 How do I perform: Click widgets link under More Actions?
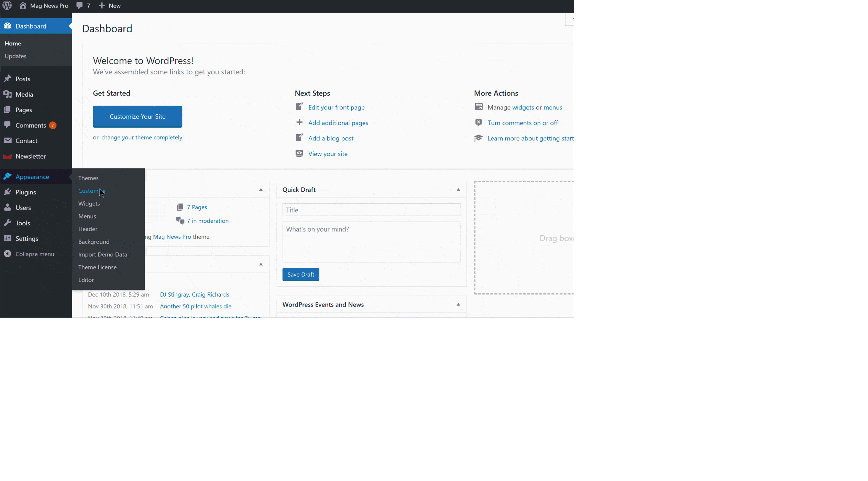coord(523,107)
